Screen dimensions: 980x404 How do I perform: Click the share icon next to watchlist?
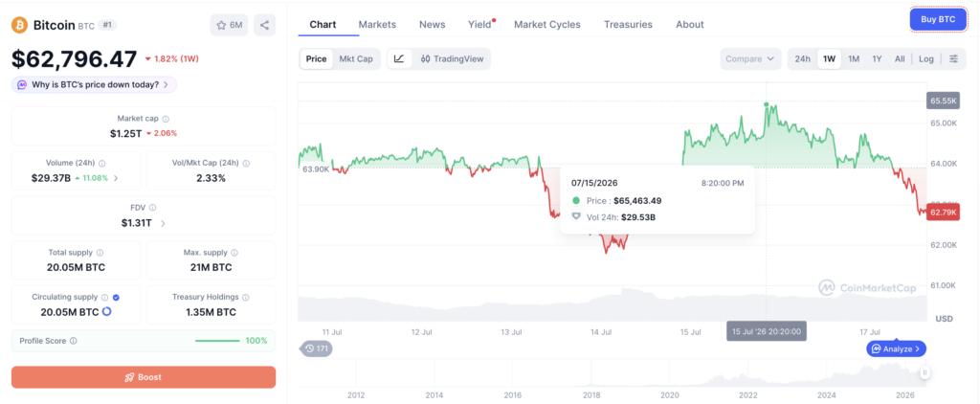click(264, 25)
